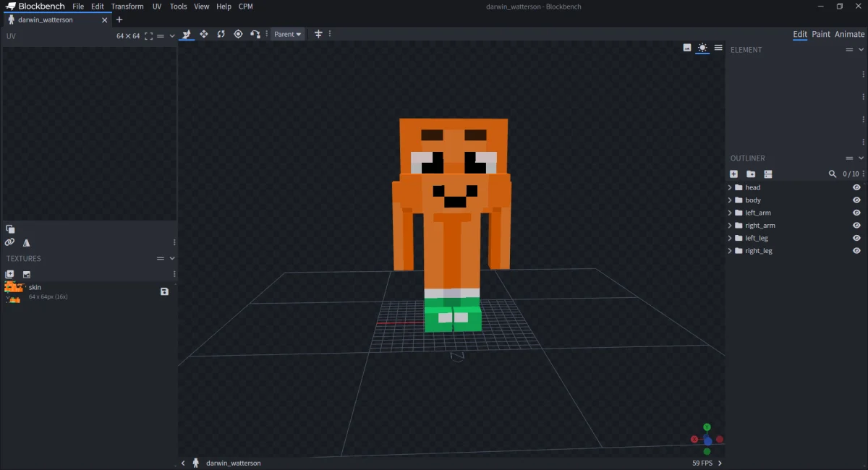The width and height of the screenshot is (868, 470).
Task: Collapse the Element panel
Action: (x=861, y=50)
